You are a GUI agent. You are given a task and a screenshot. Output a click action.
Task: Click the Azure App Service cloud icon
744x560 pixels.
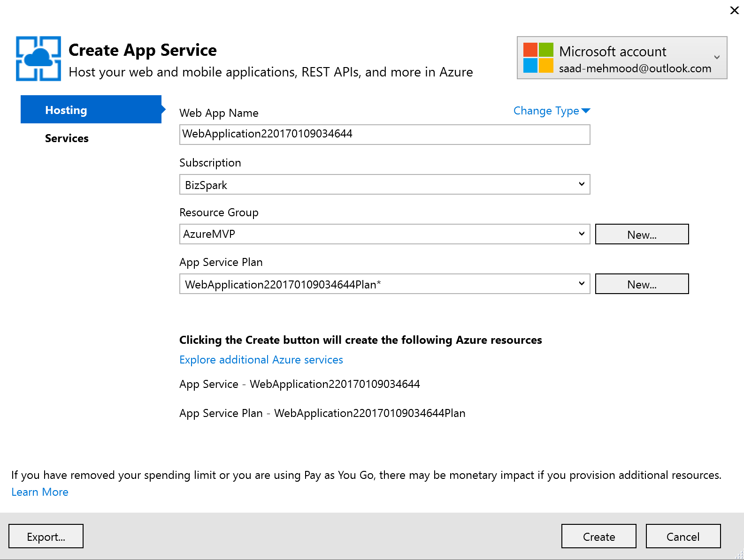[x=38, y=59]
